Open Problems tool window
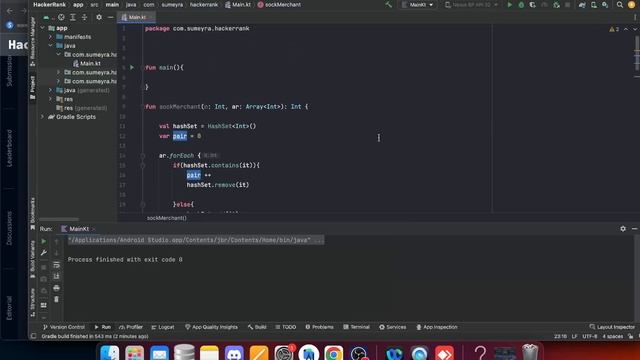The width and height of the screenshot is (640, 360). point(320,327)
